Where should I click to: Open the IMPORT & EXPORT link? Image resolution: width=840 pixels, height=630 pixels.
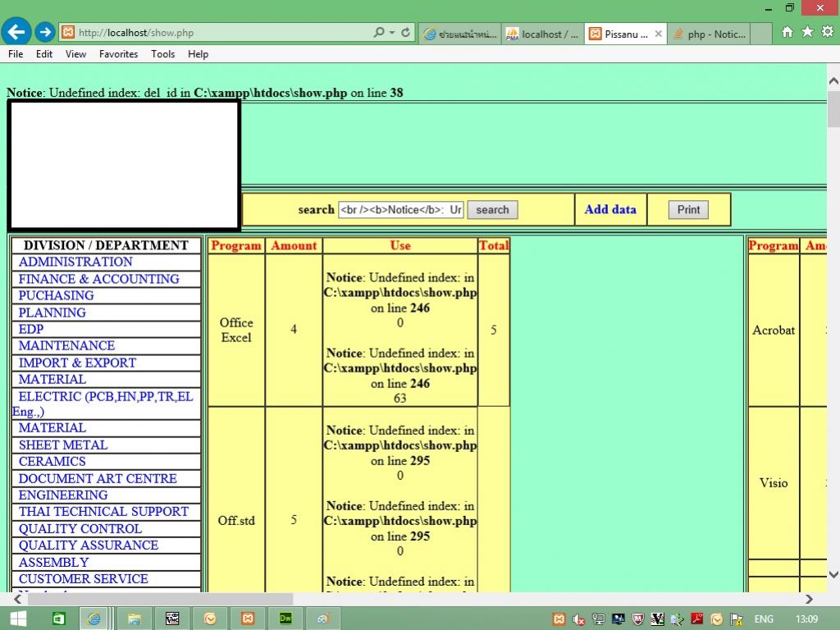click(78, 363)
